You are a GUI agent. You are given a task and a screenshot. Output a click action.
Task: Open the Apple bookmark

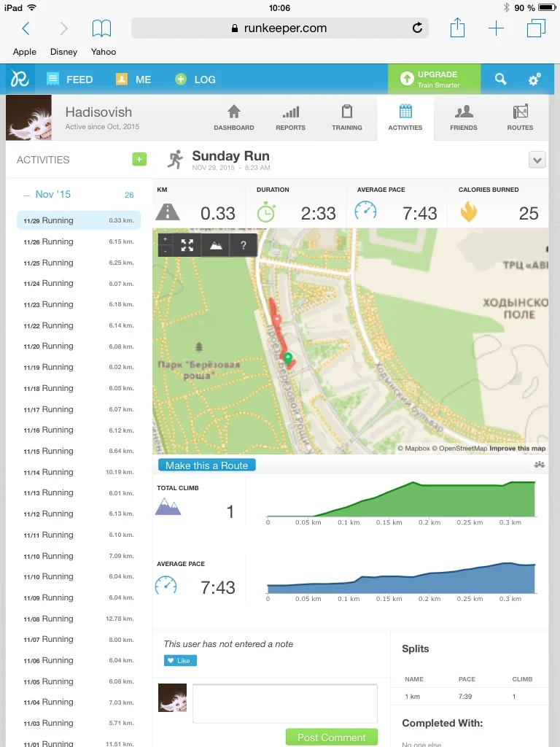24,52
